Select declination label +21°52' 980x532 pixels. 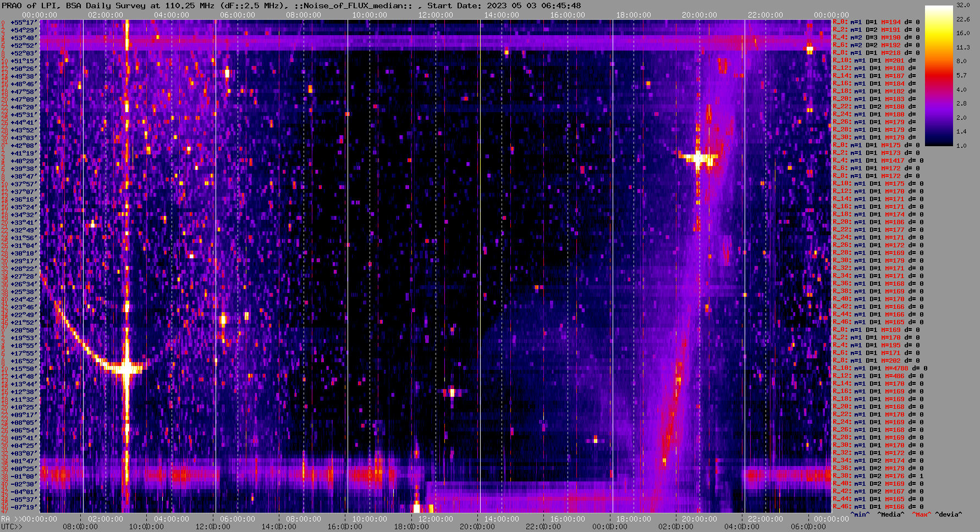tap(23, 322)
